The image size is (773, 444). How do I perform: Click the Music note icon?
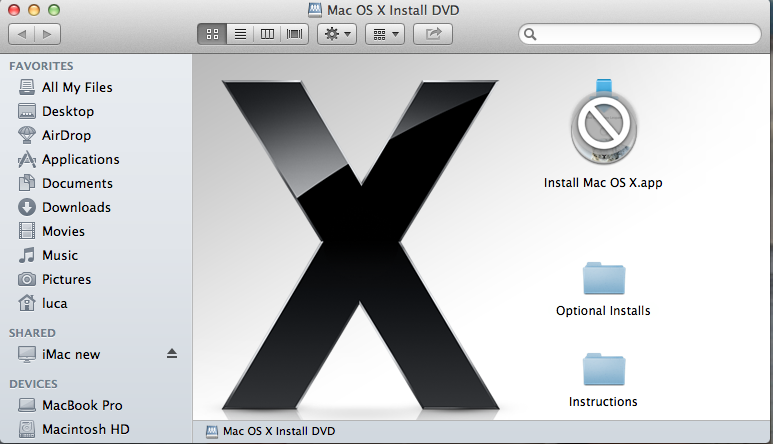pyautogui.click(x=27, y=255)
